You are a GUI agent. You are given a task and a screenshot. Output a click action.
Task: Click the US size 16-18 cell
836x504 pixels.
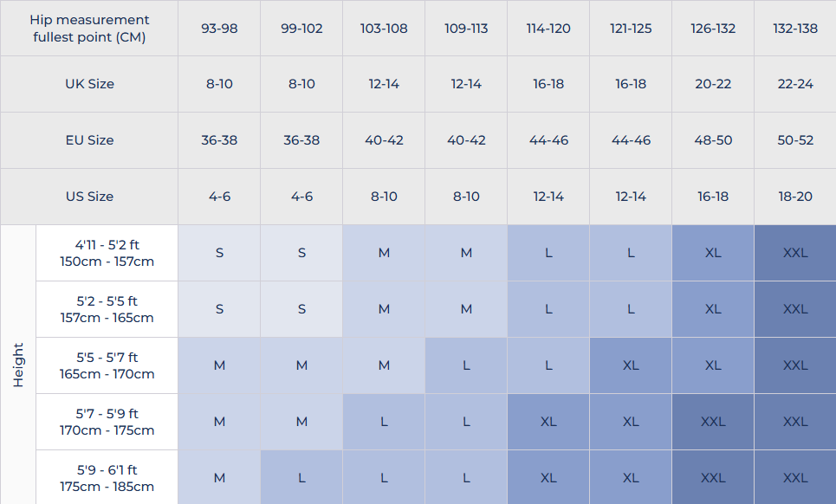[713, 197]
